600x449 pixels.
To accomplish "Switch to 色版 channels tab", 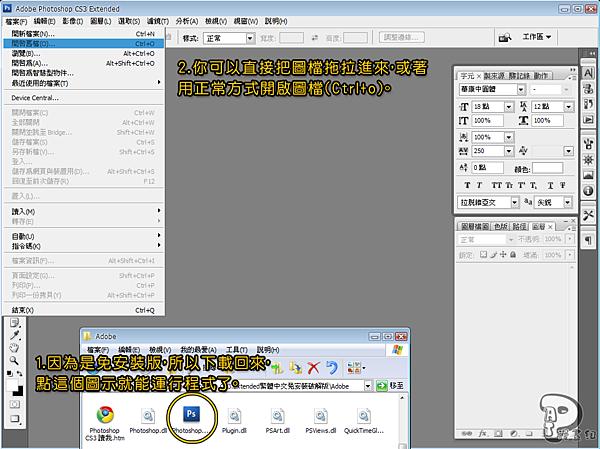I will [x=500, y=227].
